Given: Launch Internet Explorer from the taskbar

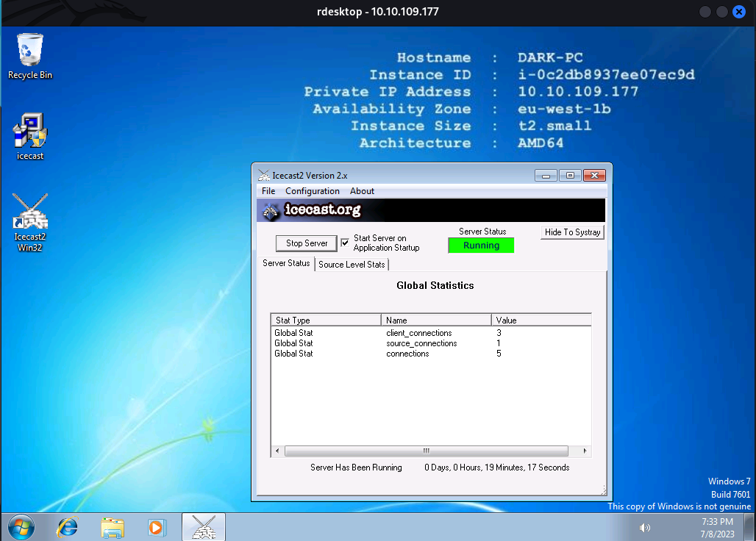Looking at the screenshot, I should click(68, 527).
